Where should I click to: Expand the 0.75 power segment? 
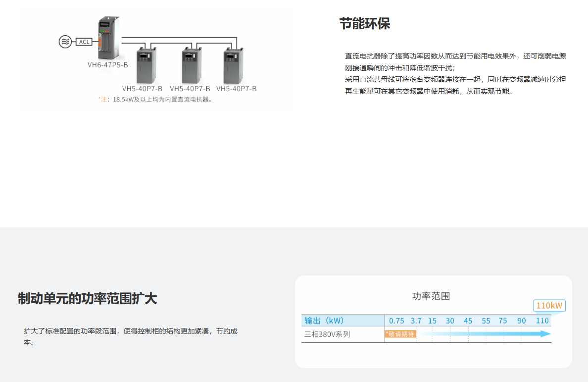point(396,321)
